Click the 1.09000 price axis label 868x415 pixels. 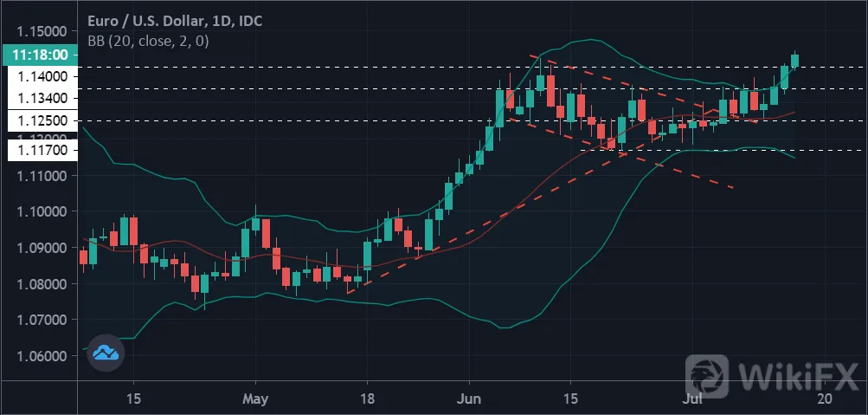pos(41,248)
